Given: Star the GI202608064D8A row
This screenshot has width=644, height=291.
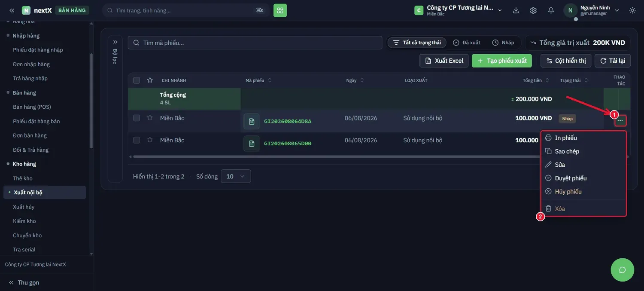Looking at the screenshot, I should (150, 118).
